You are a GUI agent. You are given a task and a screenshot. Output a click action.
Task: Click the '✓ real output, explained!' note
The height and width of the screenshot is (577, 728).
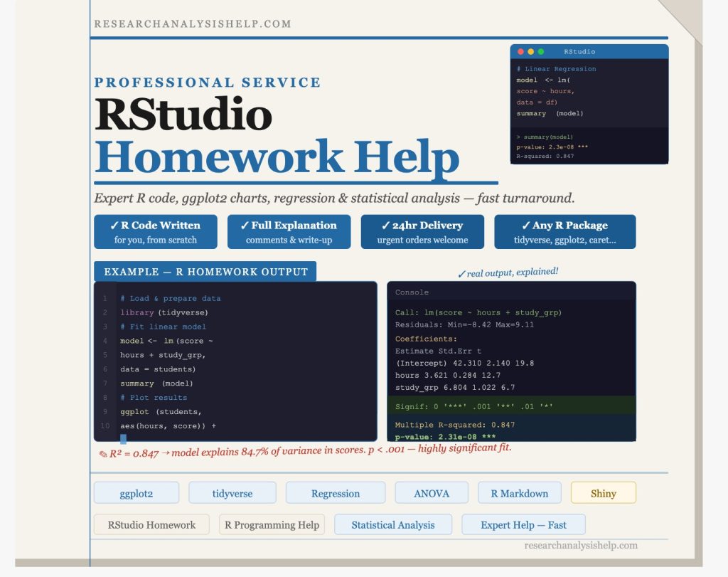pyautogui.click(x=508, y=272)
